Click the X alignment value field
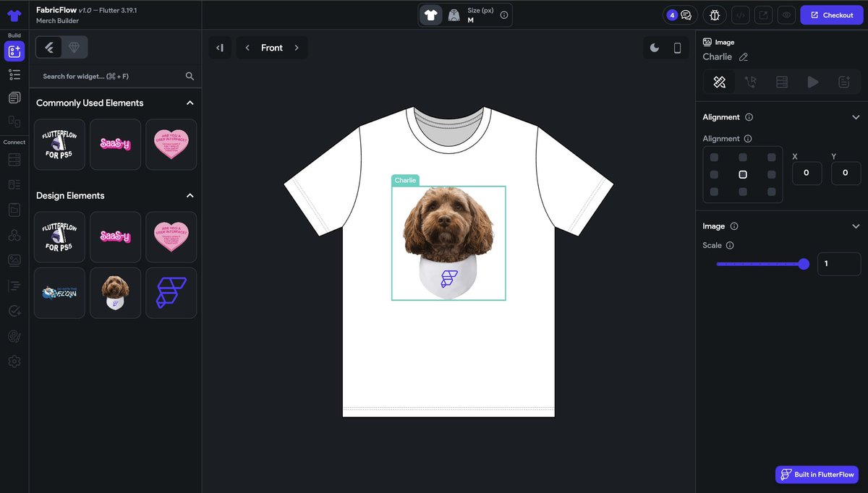This screenshot has width=868, height=493. [807, 173]
